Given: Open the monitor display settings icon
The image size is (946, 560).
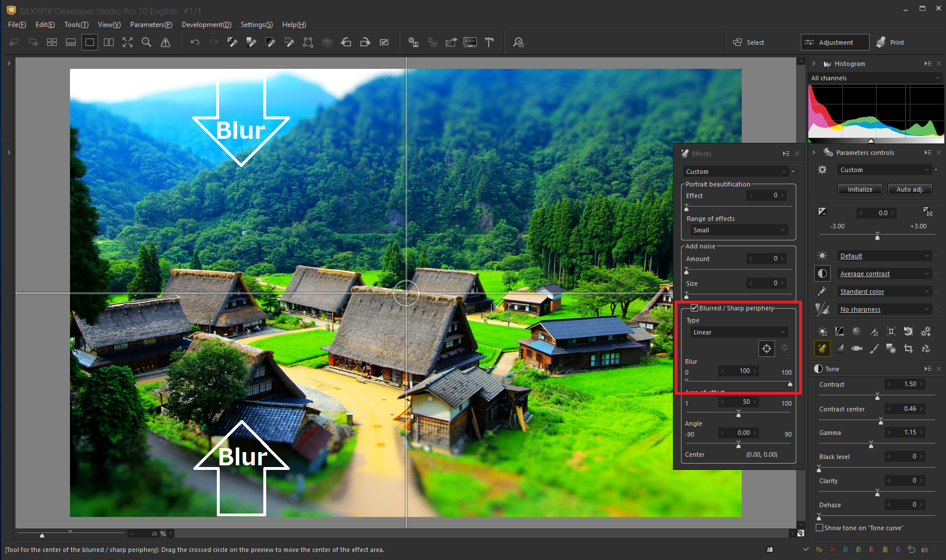Looking at the screenshot, I should (470, 42).
